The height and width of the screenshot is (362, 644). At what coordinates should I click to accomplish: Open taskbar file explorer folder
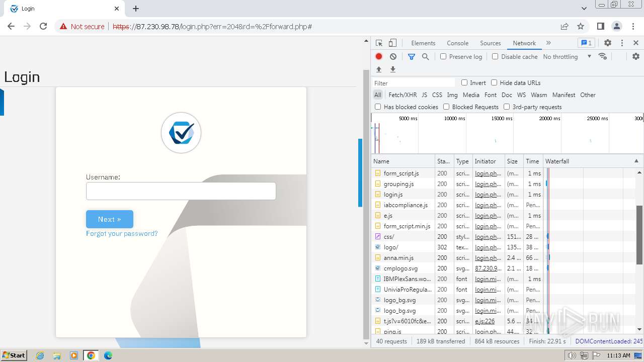57,355
